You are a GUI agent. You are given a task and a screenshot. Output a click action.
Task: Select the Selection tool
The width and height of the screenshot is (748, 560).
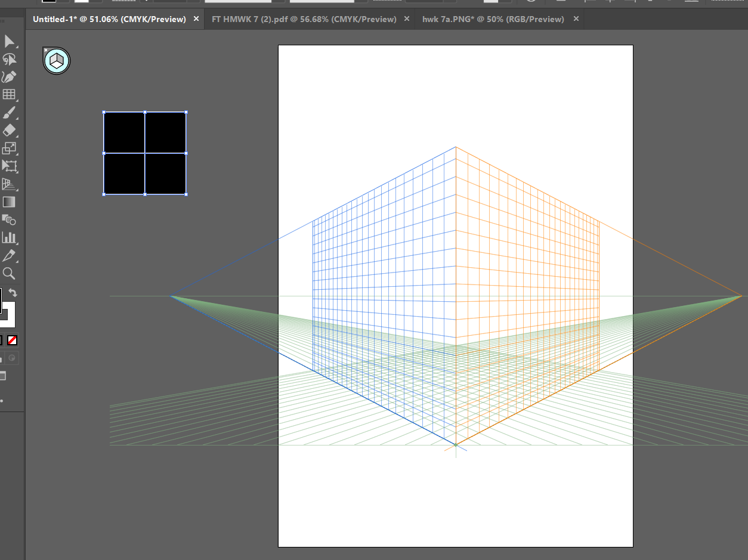[x=8, y=41]
